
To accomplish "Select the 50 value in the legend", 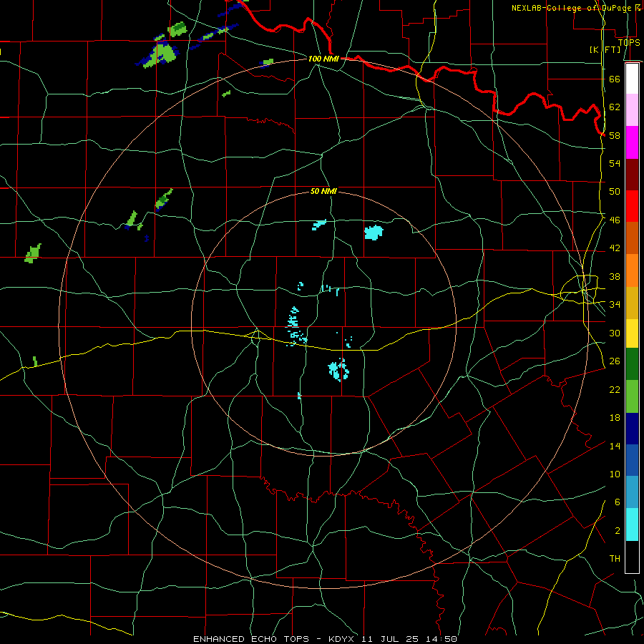I will (615, 191).
